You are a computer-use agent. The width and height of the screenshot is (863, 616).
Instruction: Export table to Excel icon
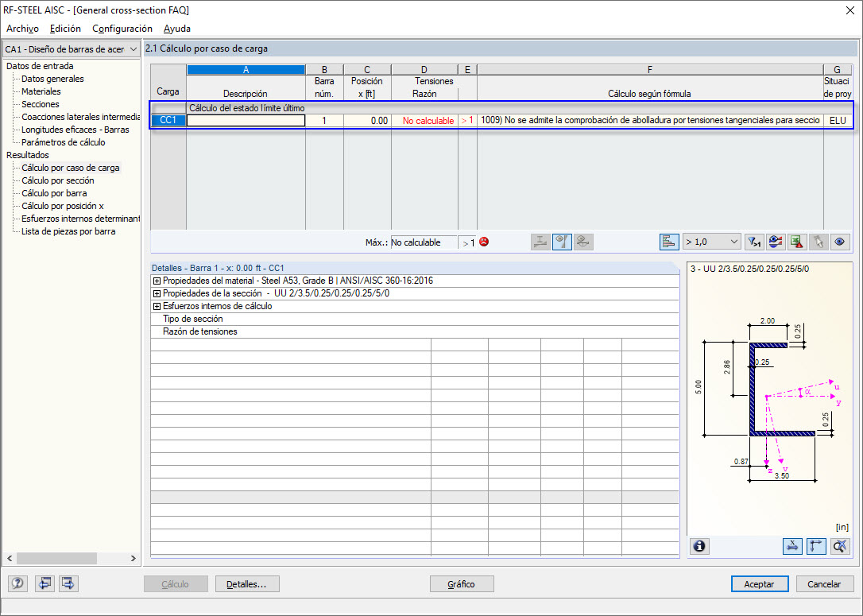797,242
